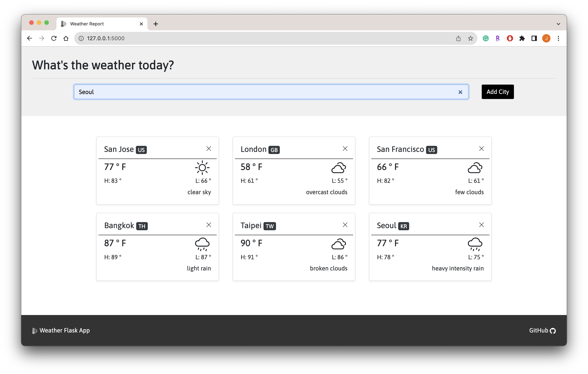Click the clear sky sun icon on San Jose
588x374 pixels.
click(202, 168)
